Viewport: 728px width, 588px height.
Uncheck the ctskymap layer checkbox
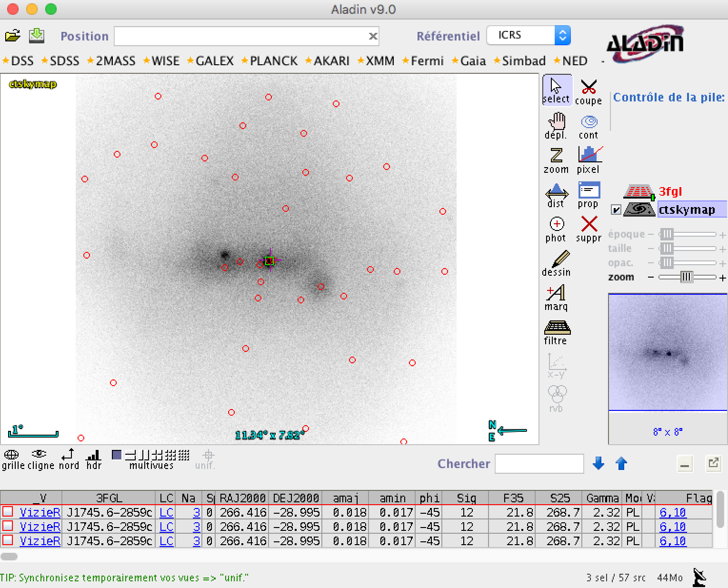[616, 209]
